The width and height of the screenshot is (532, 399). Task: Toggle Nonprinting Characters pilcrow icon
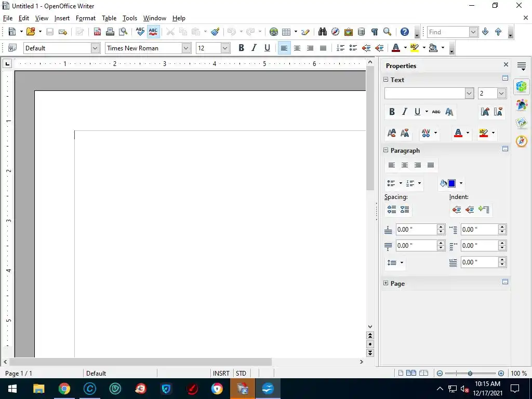[374, 32]
